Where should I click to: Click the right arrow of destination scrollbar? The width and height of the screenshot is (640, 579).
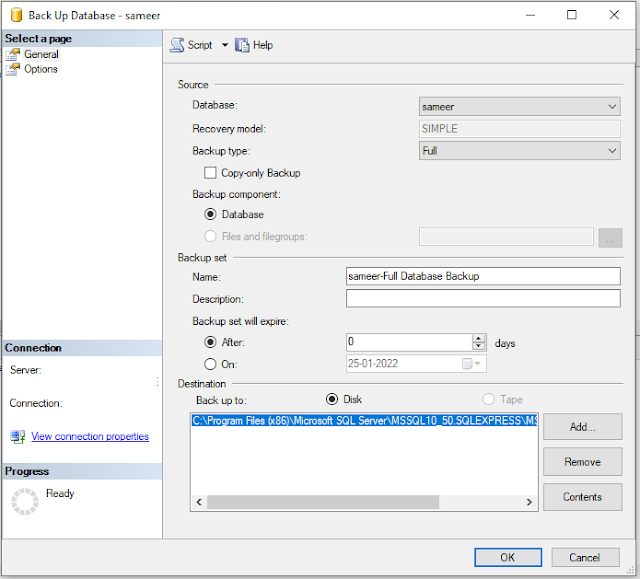[529, 502]
